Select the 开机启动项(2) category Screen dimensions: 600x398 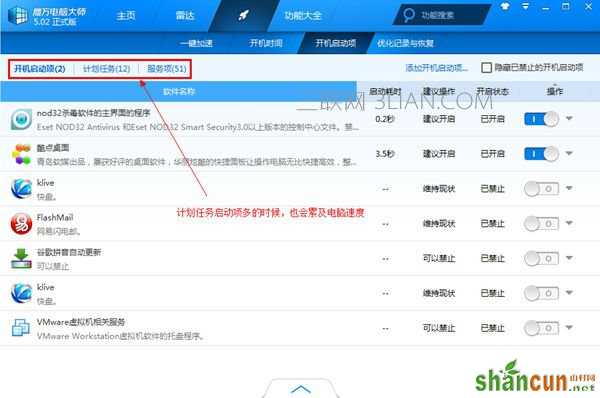(x=40, y=69)
